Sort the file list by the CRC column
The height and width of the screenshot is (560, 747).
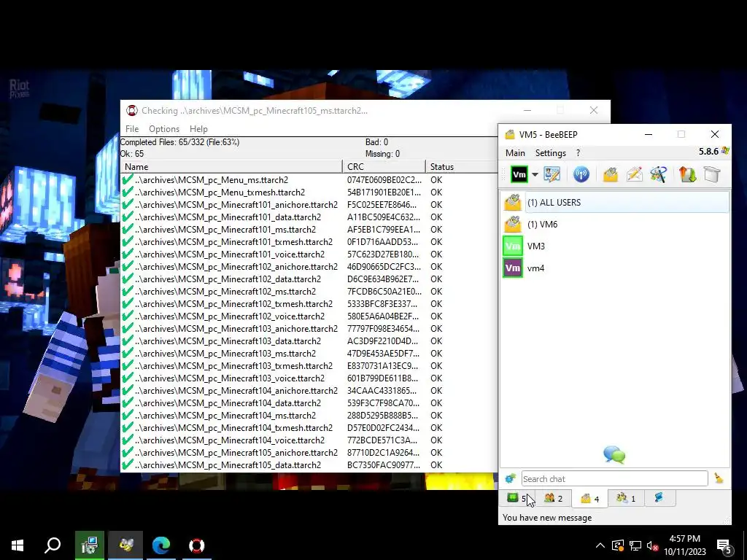[384, 167]
